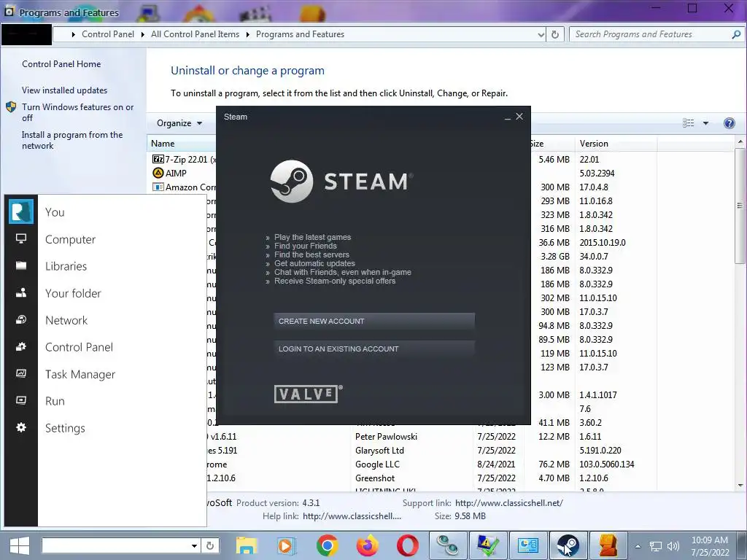Image resolution: width=747 pixels, height=560 pixels.
Task: Launch Opera from the taskbar
Action: pyautogui.click(x=407, y=545)
